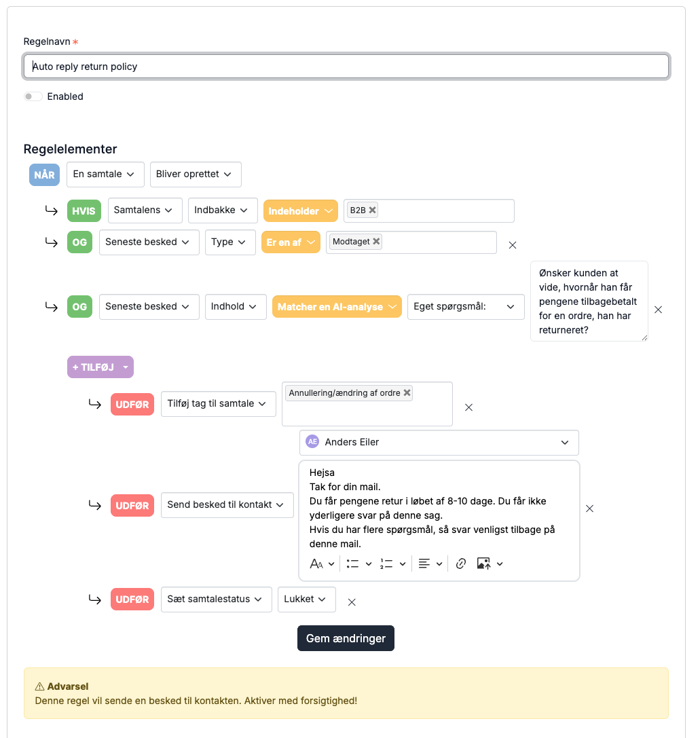Remove the Annullering/ændring af ordre tag
700x738 pixels.
click(x=407, y=392)
